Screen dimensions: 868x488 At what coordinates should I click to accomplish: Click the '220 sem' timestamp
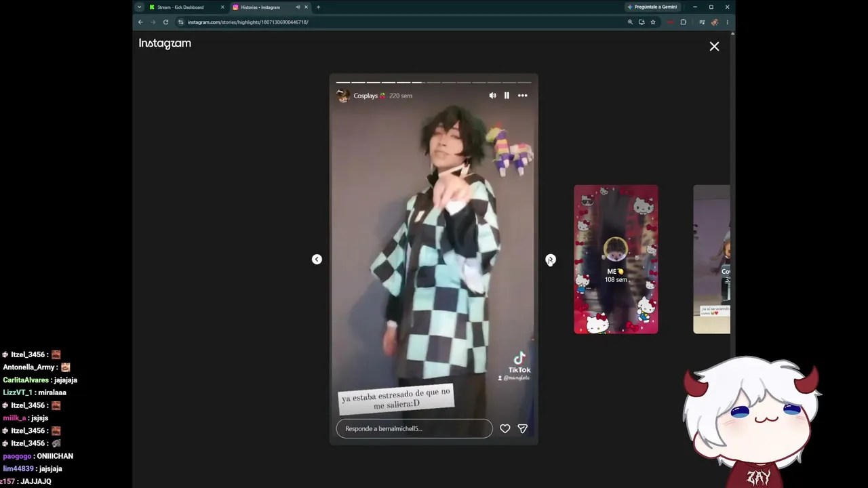401,96
